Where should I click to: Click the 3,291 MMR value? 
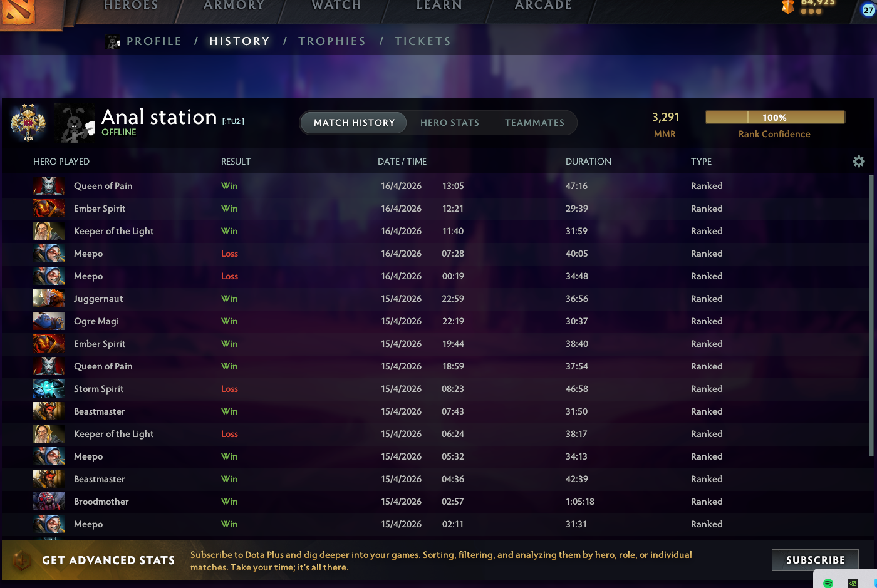click(665, 117)
